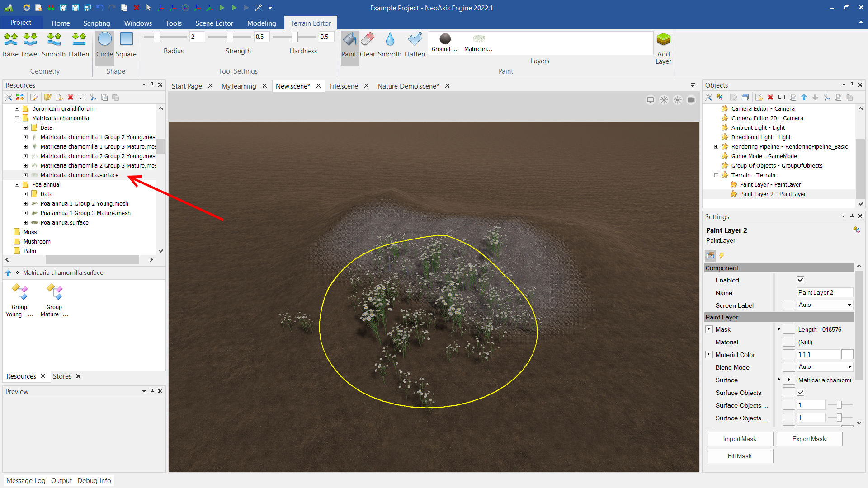
Task: Open the Scene Editor ribbon tab
Action: [214, 23]
